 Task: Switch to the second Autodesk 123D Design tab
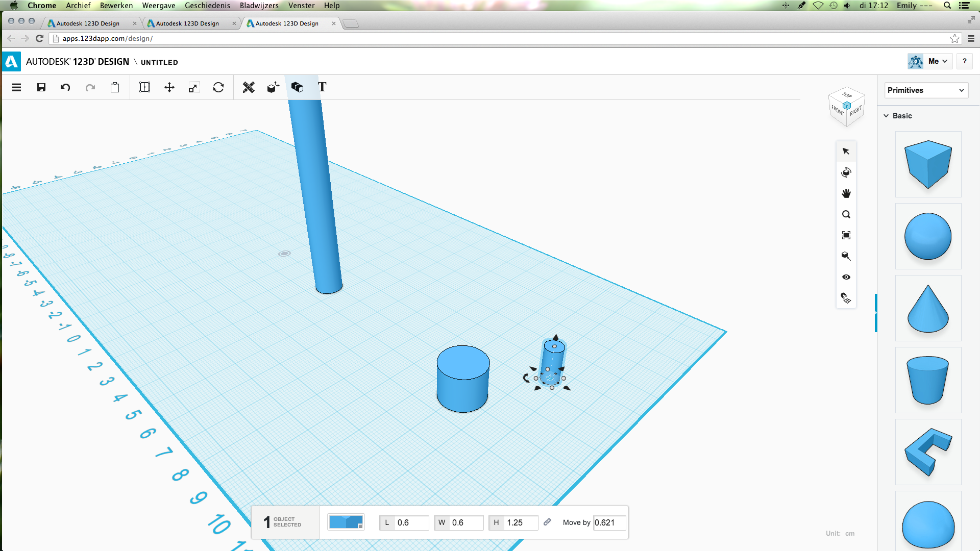tap(191, 23)
